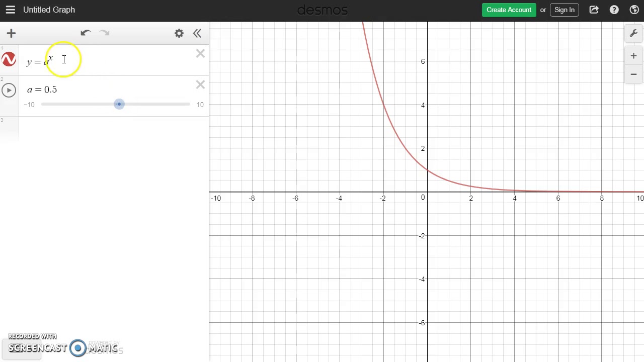Delete the a = 0.5 slider expression
644x362 pixels.
click(200, 84)
